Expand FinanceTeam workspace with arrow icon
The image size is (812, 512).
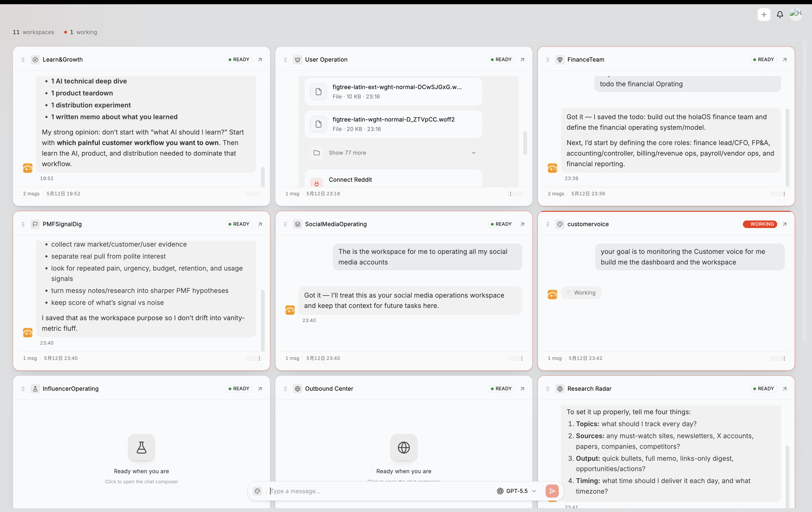pyautogui.click(x=785, y=60)
